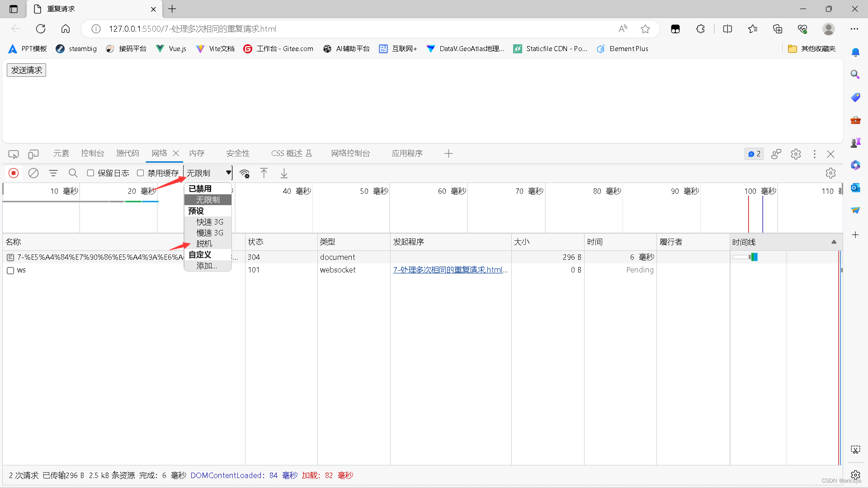Enable the 禁用缓存 checkbox
The height and width of the screenshot is (488, 868).
tap(140, 173)
